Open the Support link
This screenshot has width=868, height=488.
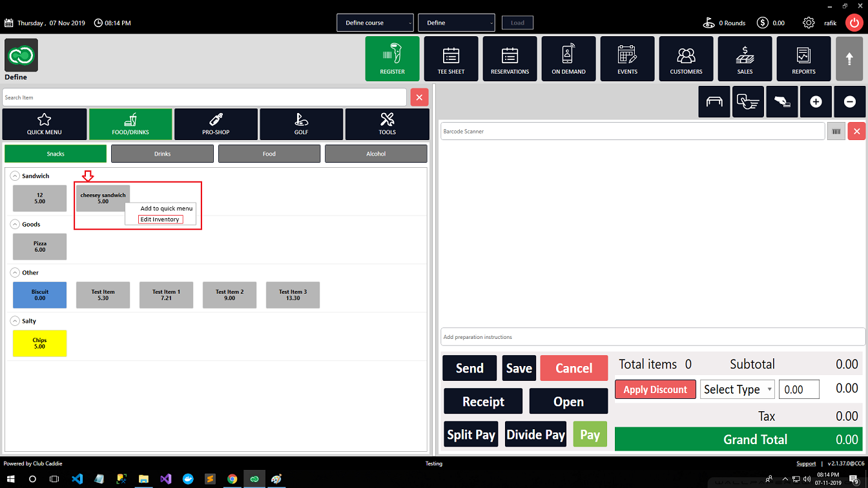point(806,463)
